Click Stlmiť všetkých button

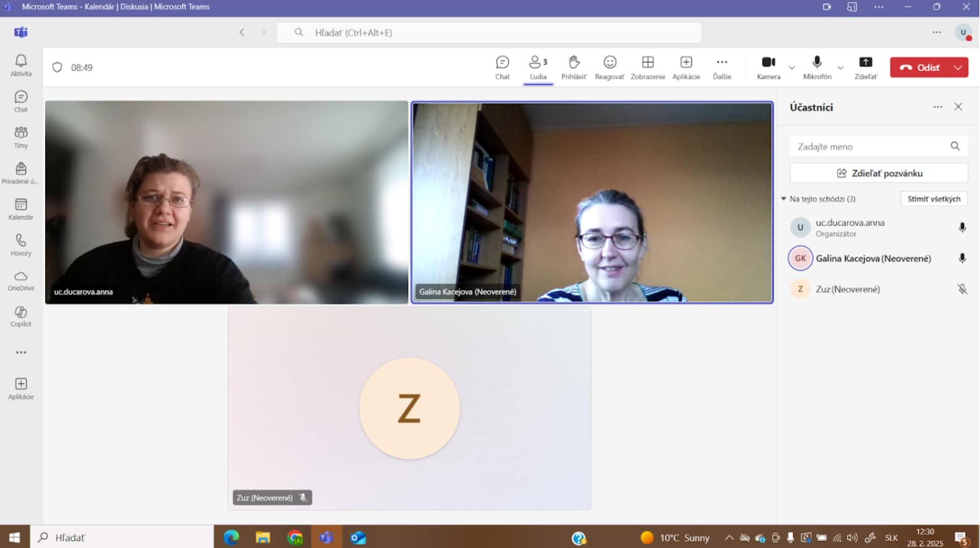(x=934, y=199)
